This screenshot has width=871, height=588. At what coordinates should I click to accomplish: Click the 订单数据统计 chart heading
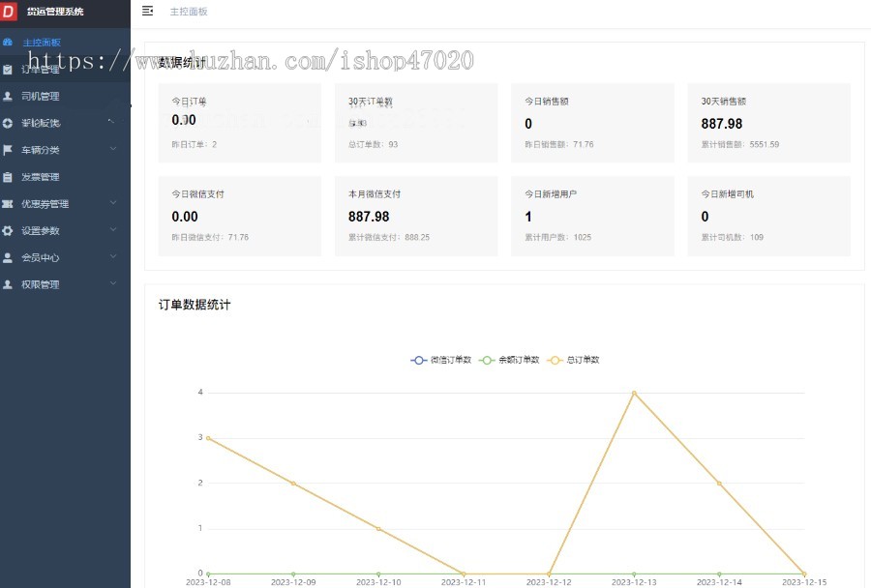click(x=195, y=305)
